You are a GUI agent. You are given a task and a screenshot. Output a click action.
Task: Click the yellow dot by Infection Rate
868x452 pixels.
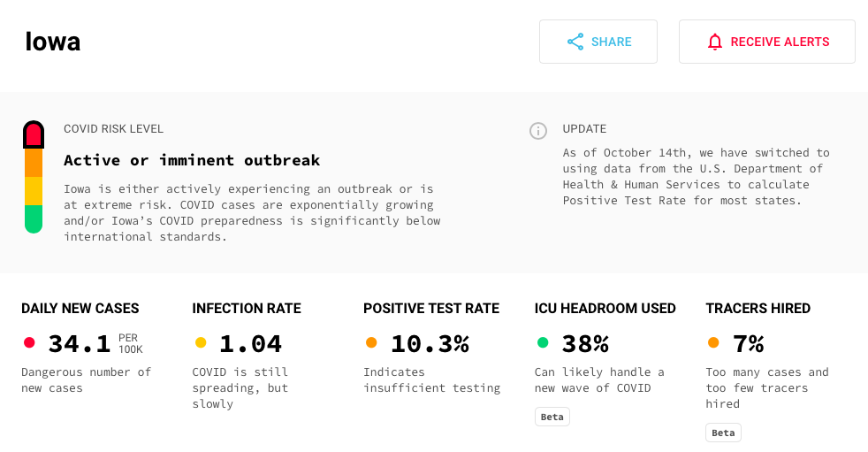(201, 343)
